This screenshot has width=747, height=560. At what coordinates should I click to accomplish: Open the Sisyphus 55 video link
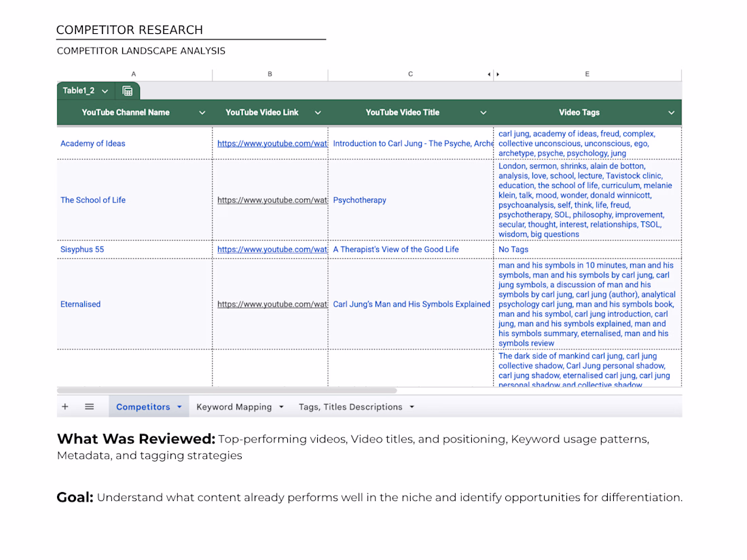[x=272, y=250]
